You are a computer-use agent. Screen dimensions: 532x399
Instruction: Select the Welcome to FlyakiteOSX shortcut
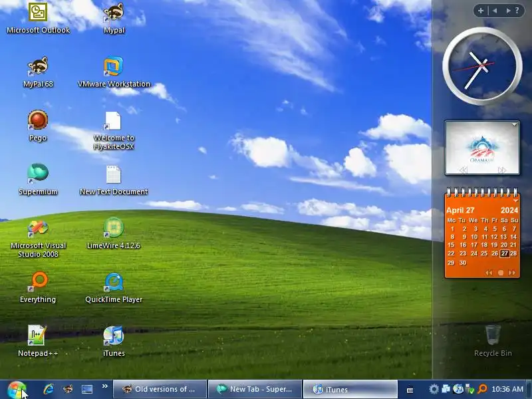pyautogui.click(x=114, y=130)
